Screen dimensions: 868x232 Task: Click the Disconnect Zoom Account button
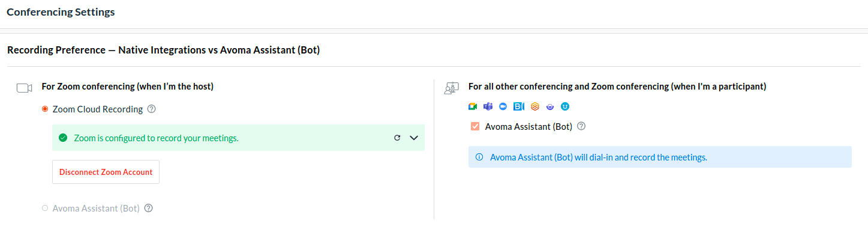pos(106,172)
